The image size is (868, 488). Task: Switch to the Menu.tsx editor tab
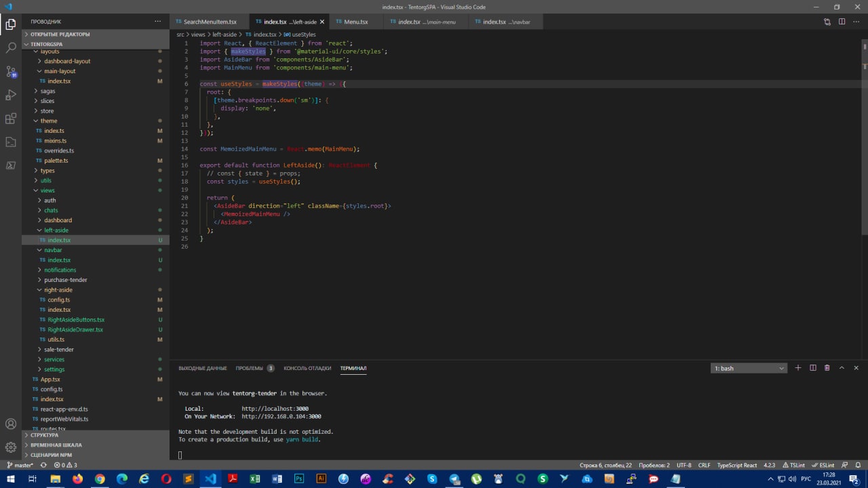tap(355, 22)
